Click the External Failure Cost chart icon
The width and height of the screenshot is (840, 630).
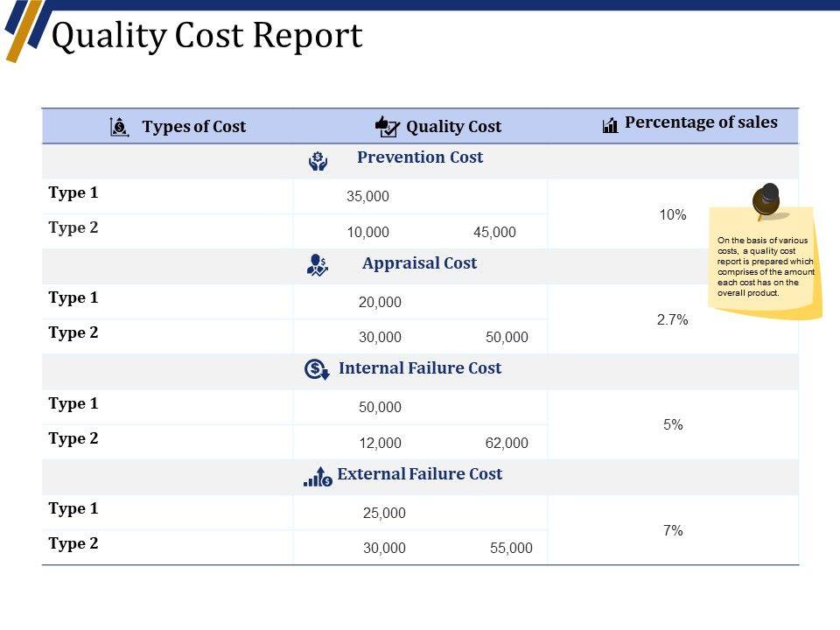(318, 476)
